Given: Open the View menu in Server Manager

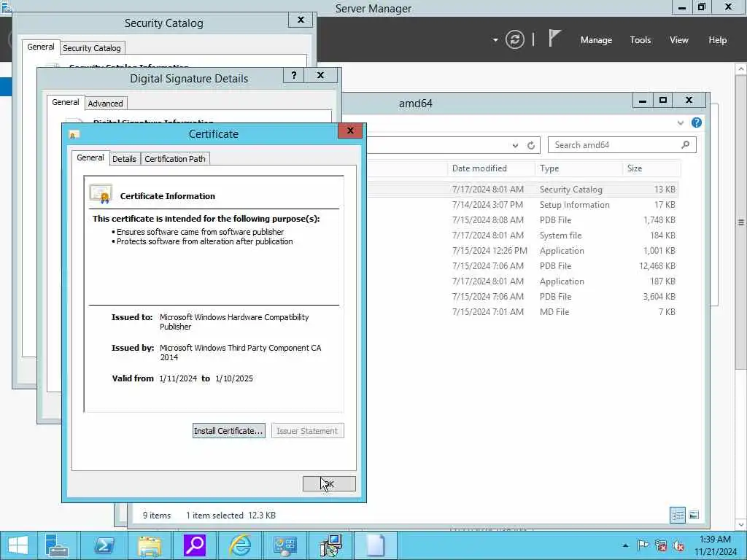Looking at the screenshot, I should point(679,40).
